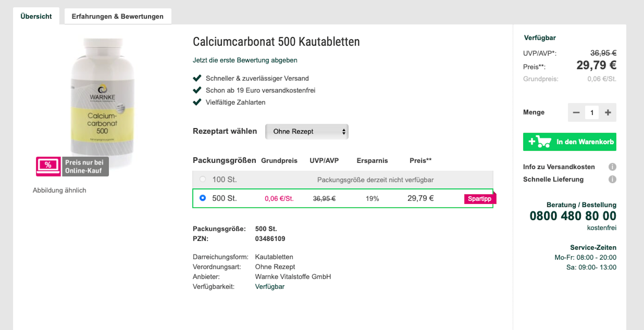
Task: Open the Erfahrungen & Bewertungen tab
Action: click(118, 16)
